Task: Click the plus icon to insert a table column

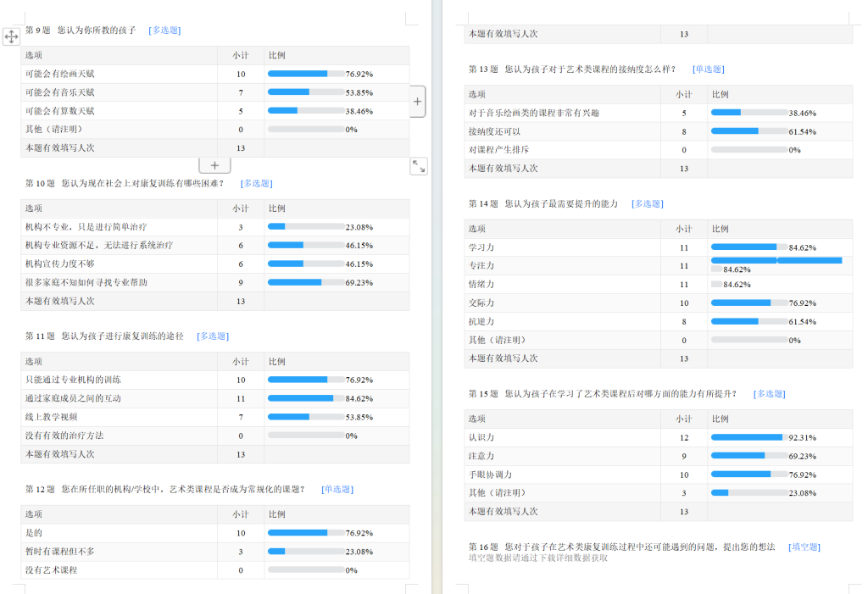Action: (x=417, y=101)
